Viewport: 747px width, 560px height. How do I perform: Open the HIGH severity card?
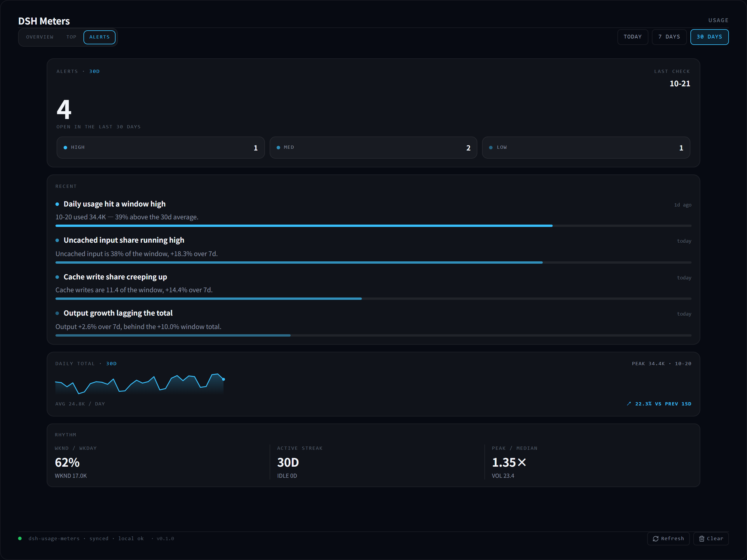(x=160, y=148)
